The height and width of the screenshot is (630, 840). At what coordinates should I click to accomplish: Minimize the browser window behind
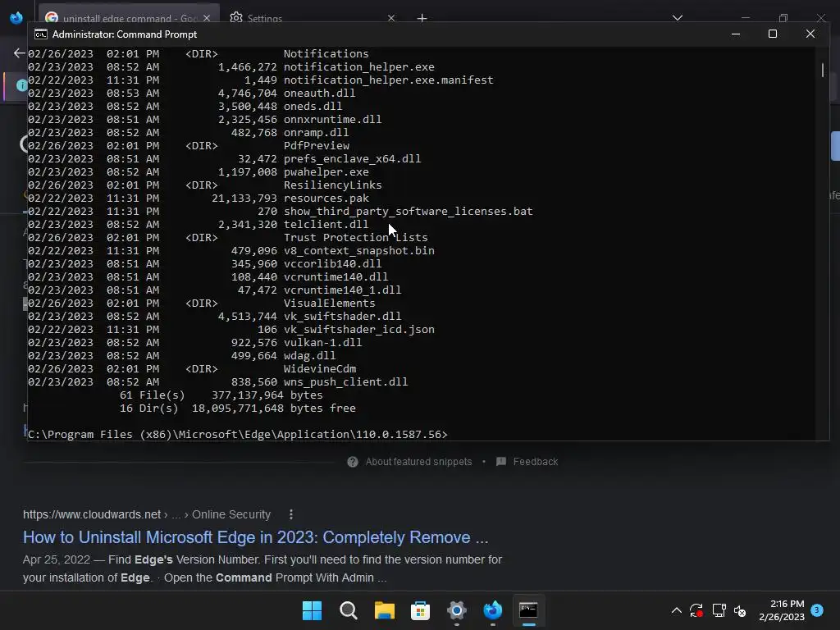point(745,18)
